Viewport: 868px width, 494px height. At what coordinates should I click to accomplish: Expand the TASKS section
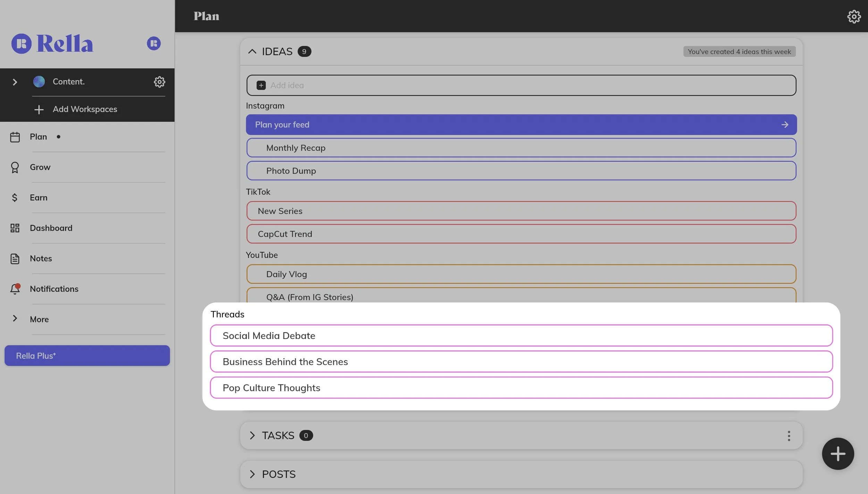(x=252, y=436)
